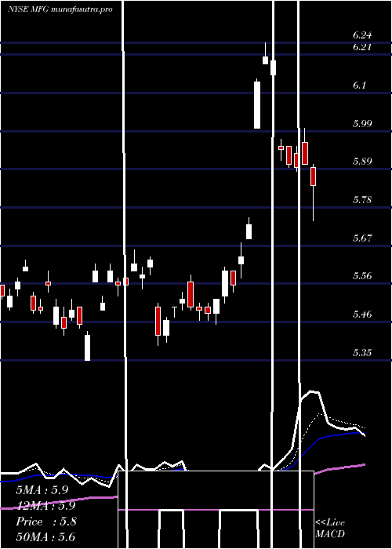Click the NYSE MFG munafasutra.pro title
This screenshot has width=392, height=549.
click(60, 9)
